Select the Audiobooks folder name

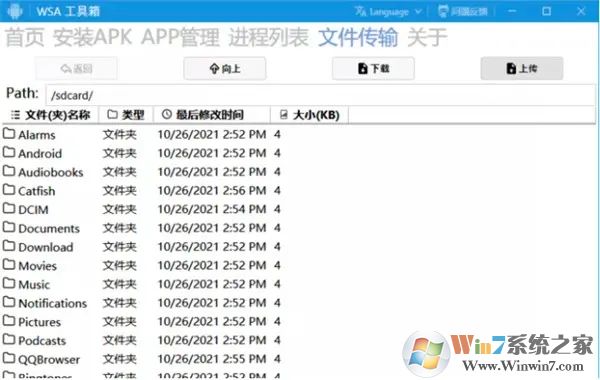click(51, 172)
